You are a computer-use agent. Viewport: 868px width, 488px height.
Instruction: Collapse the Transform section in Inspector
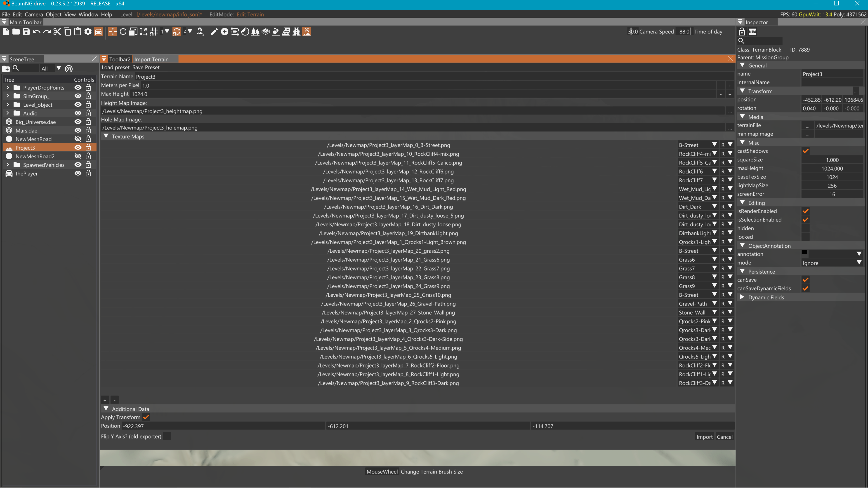point(742,91)
